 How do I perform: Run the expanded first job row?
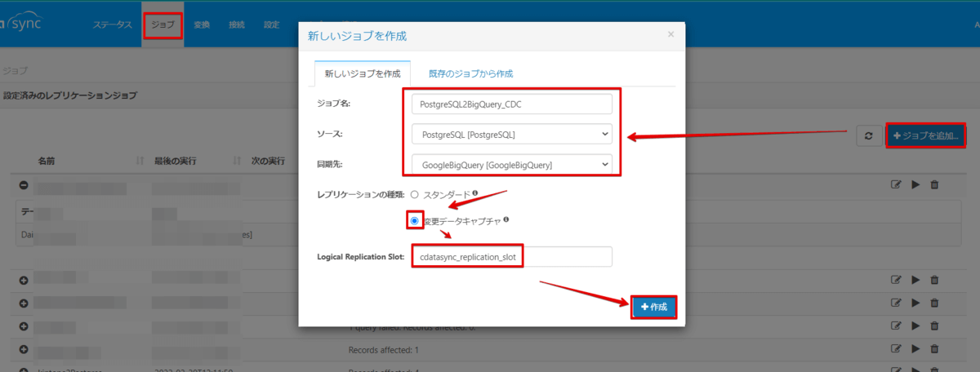pos(915,185)
